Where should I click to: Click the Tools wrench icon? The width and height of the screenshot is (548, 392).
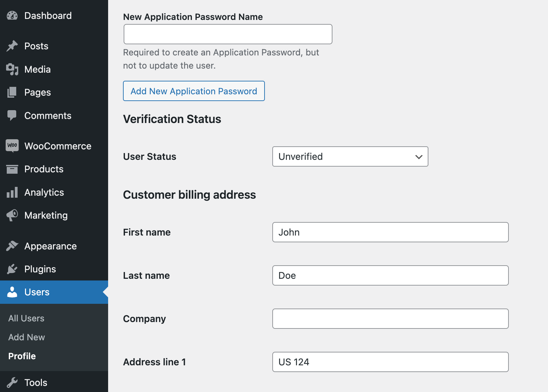[12, 382]
